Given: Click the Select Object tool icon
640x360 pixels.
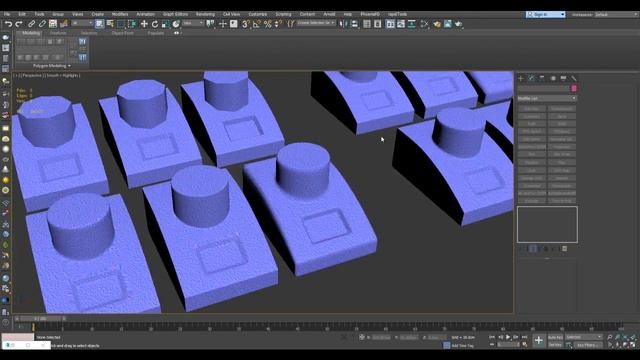Looking at the screenshot, I should point(99,24).
